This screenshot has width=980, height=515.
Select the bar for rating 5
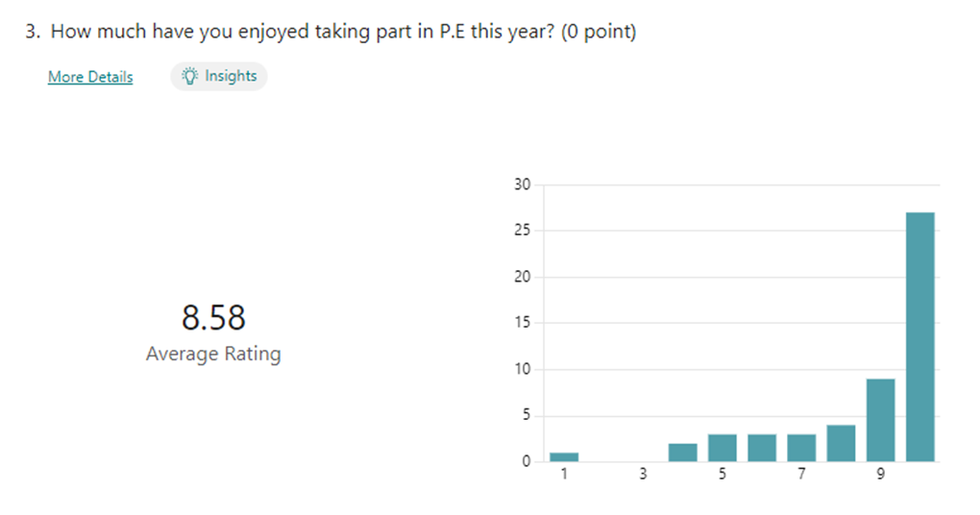click(723, 448)
